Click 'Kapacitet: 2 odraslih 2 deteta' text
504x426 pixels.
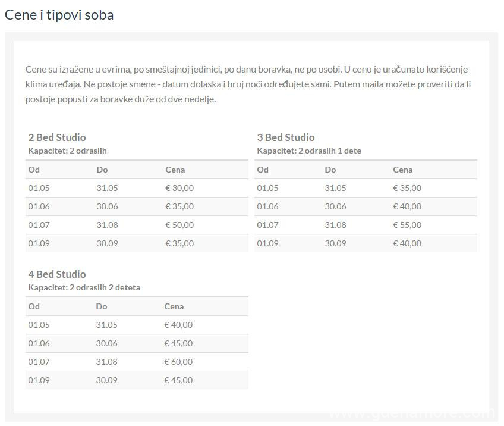point(84,288)
